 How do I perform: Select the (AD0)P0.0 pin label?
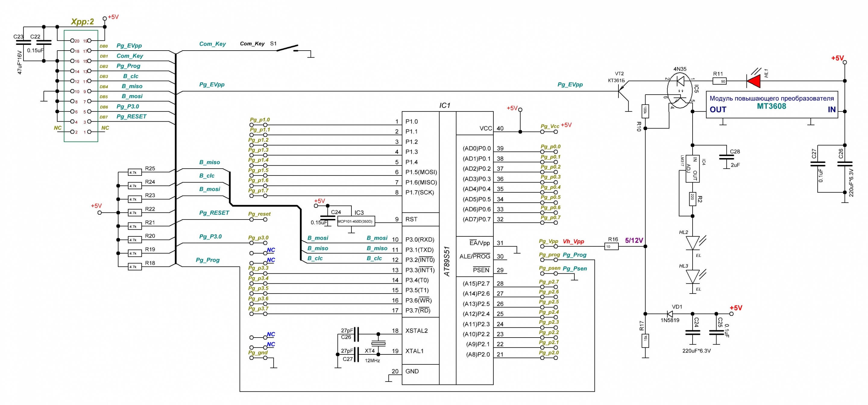point(476,148)
